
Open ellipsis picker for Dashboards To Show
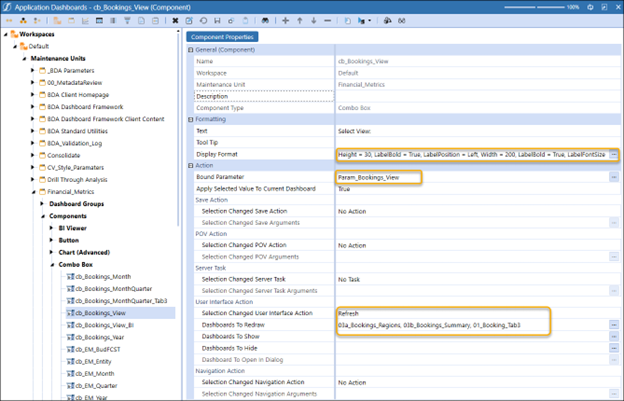point(614,337)
